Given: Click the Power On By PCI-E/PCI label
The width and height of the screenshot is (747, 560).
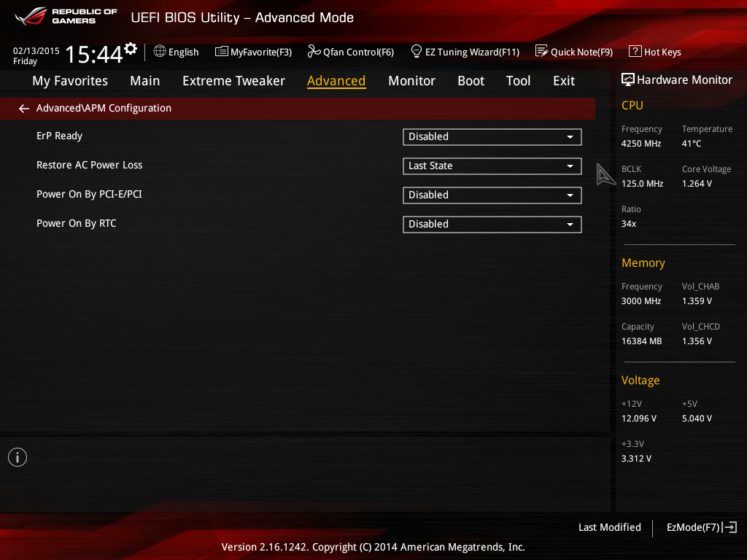Looking at the screenshot, I should point(89,194).
